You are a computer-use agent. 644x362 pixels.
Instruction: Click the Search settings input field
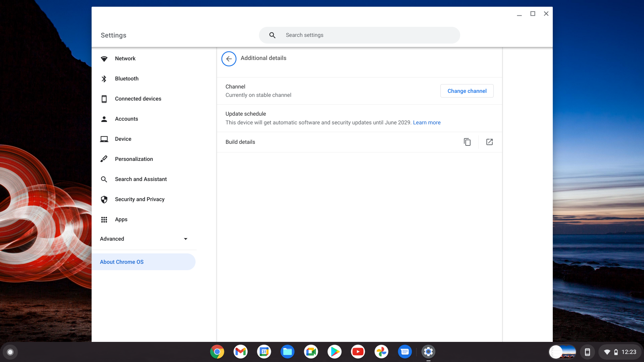click(359, 35)
